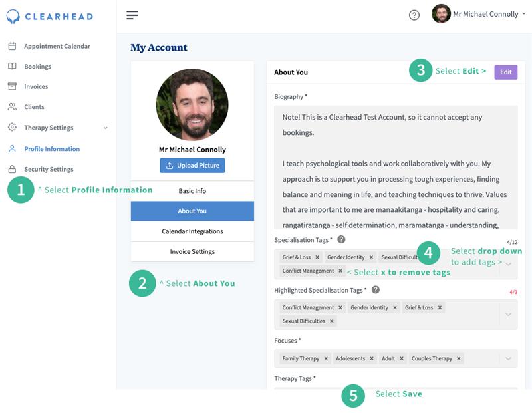The image size is (532, 413).
Task: Click the help question mark icon
Action: (x=414, y=15)
